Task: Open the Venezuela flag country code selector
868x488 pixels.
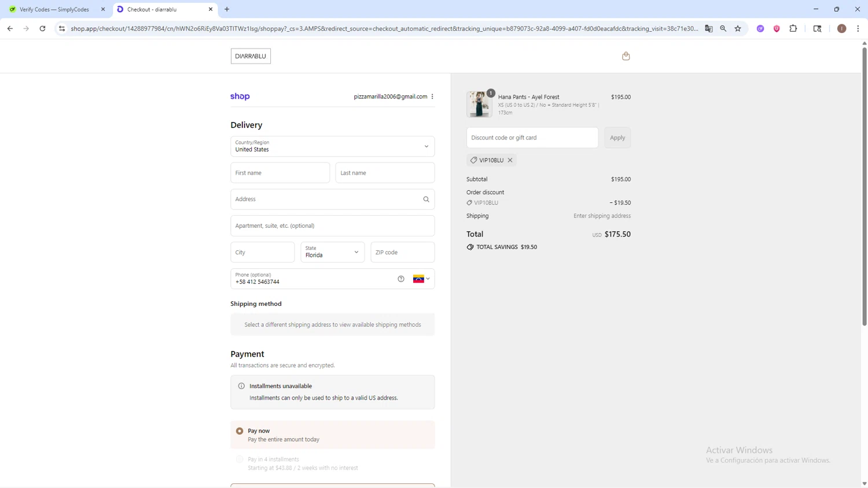Action: point(421,279)
